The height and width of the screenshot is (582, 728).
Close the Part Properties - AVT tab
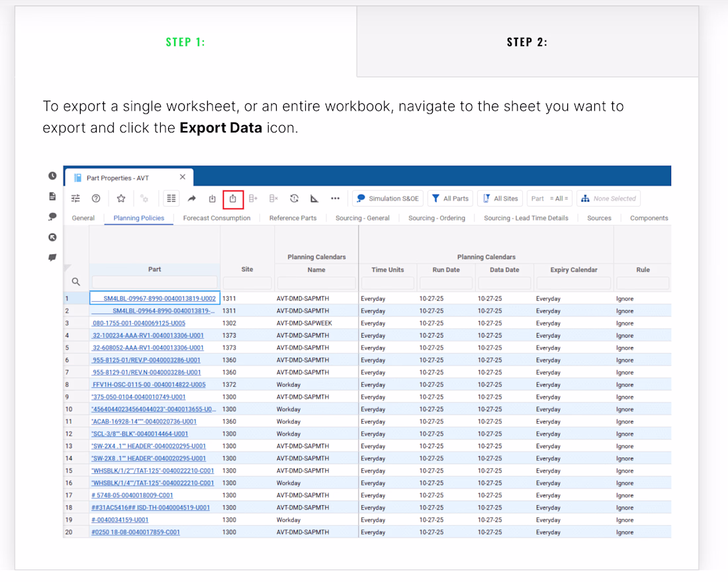coord(183,177)
